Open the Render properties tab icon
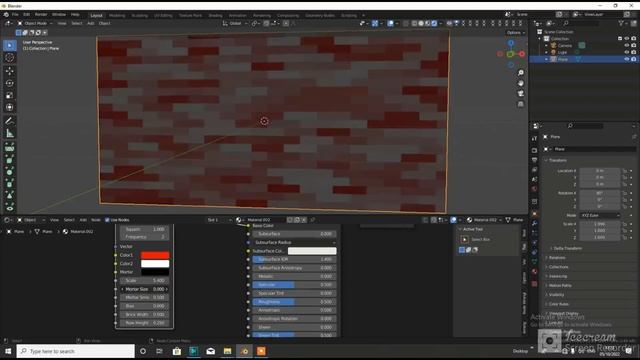The height and width of the screenshot is (360, 640). coord(534,150)
